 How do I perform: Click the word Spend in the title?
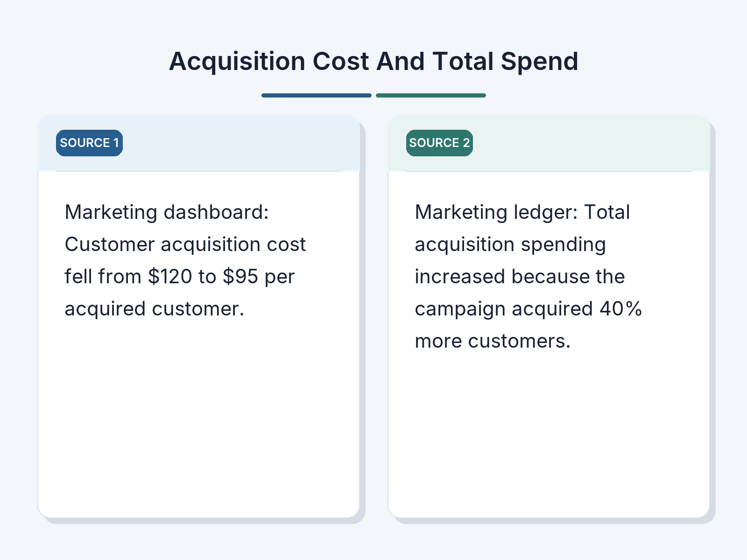pyautogui.click(x=539, y=61)
